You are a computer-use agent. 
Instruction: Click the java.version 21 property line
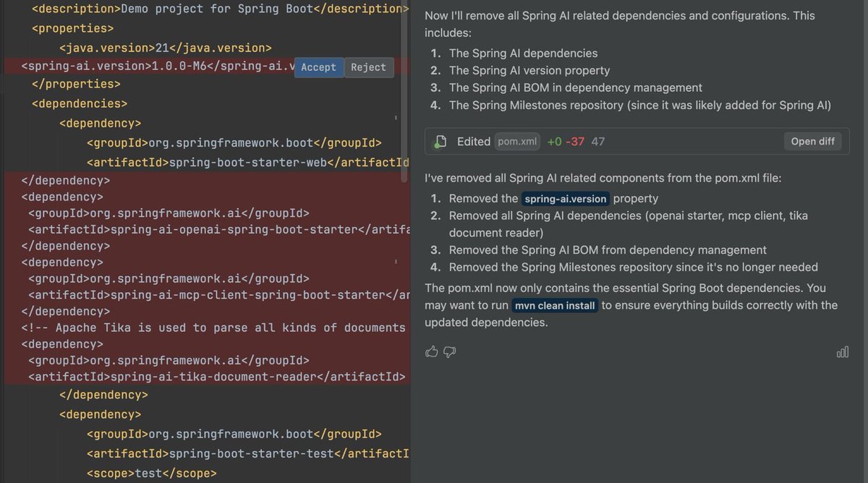[x=166, y=48]
